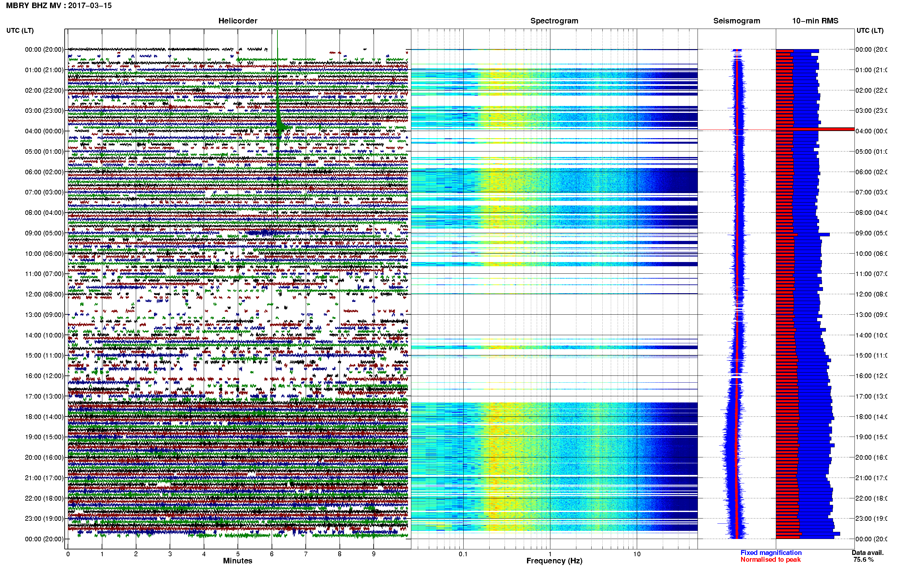This screenshot has height=578, width=924.
Task: Click the left '09:00 (05:00)' time label
Action: coord(44,233)
